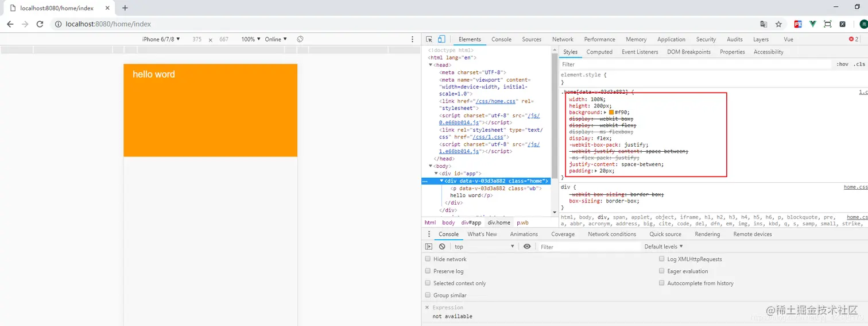Bookmark this page with the star icon

(778, 24)
